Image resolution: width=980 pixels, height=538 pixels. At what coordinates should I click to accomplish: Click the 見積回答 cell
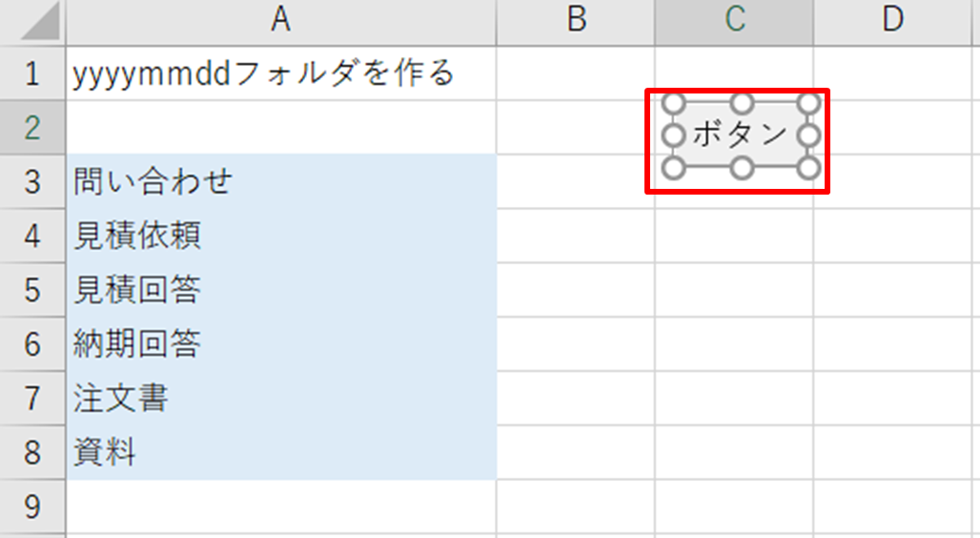[280, 290]
